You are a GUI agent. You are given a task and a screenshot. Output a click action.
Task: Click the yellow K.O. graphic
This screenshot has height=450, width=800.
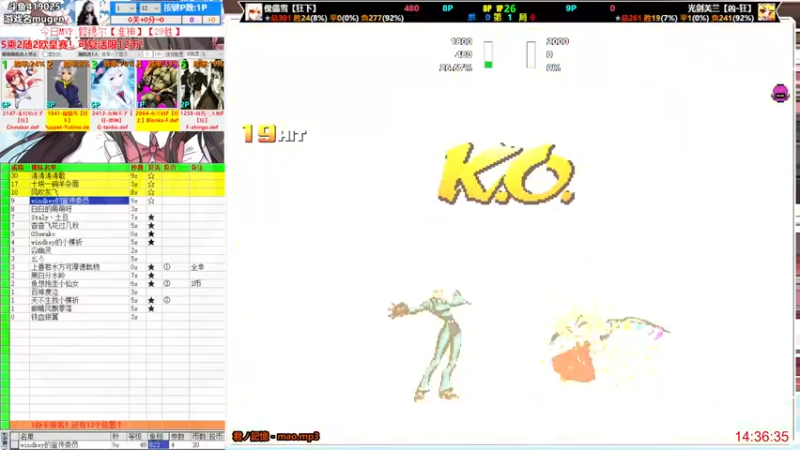coord(507,173)
